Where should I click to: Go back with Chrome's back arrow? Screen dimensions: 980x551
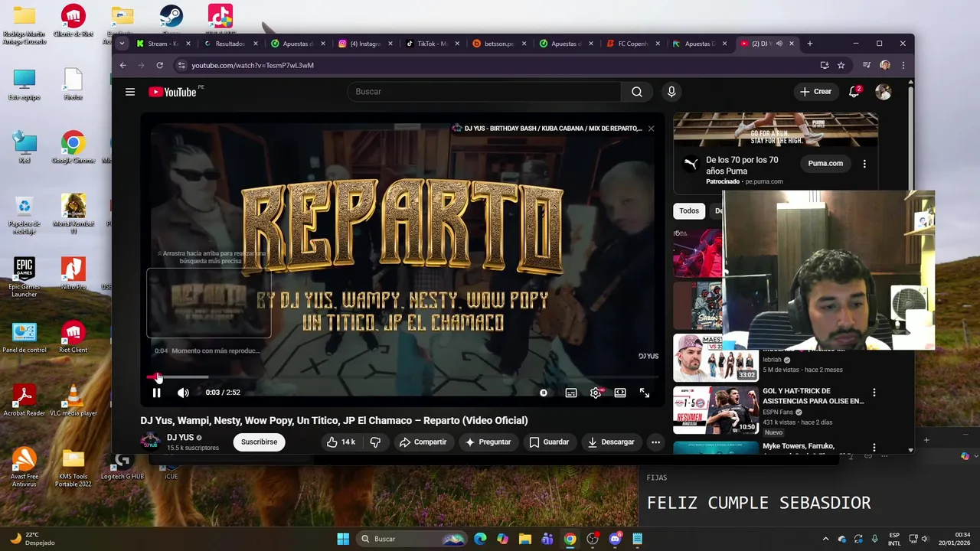tap(122, 65)
